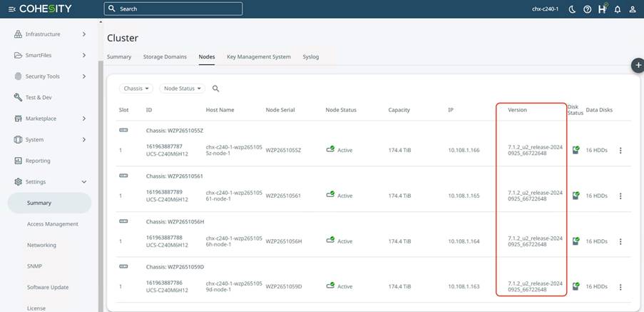644x312 pixels.
Task: Open Access Management in sidebar
Action: [53, 224]
